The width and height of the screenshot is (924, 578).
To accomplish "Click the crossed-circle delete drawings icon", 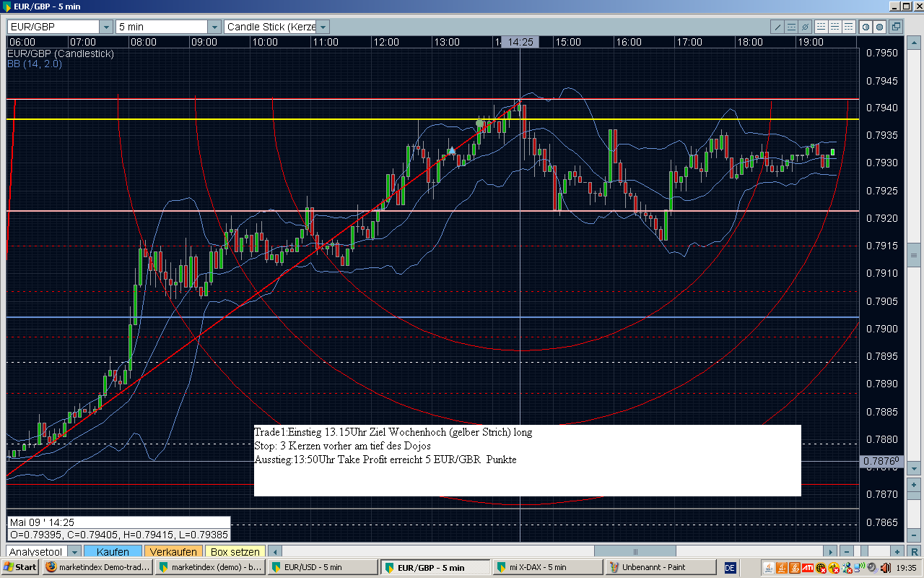I will click(x=806, y=27).
